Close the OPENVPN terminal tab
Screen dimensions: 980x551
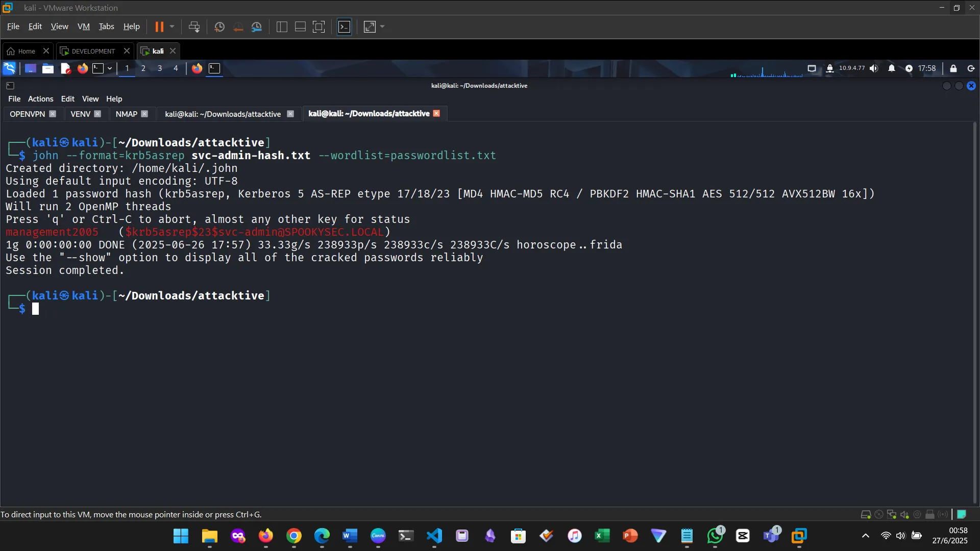point(53,114)
